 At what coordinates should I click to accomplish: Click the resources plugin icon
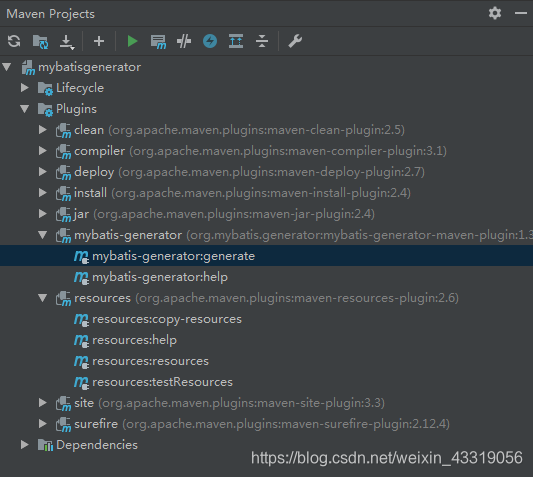64,299
